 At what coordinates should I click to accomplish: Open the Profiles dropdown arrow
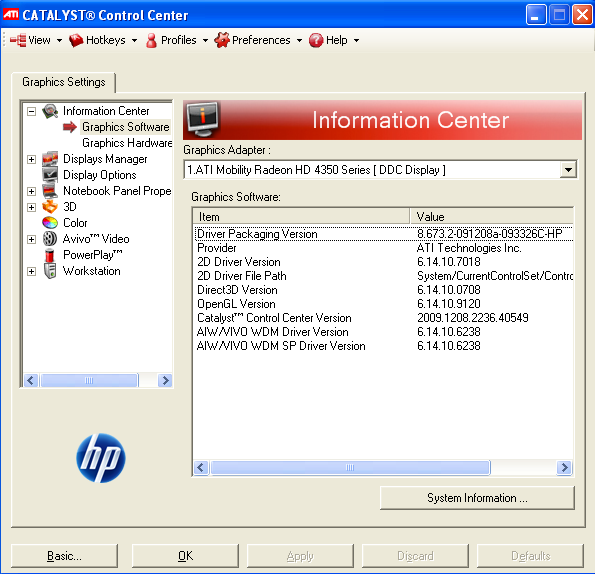pyautogui.click(x=205, y=40)
